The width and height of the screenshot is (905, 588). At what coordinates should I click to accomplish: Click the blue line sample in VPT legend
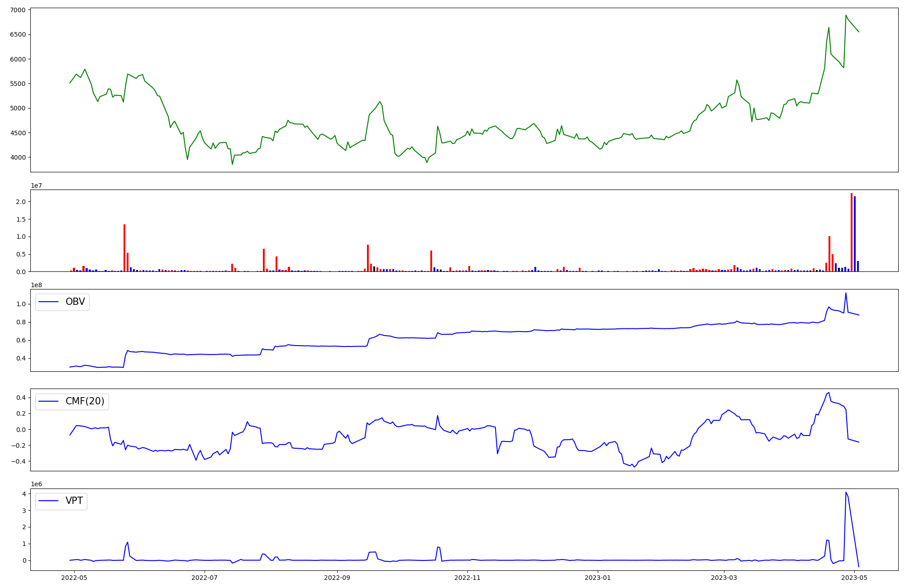click(49, 501)
